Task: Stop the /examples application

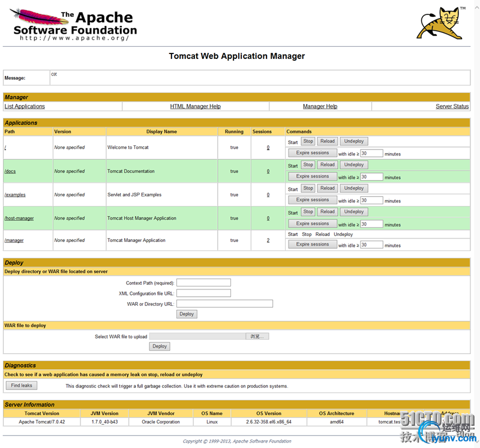Action: click(308, 189)
